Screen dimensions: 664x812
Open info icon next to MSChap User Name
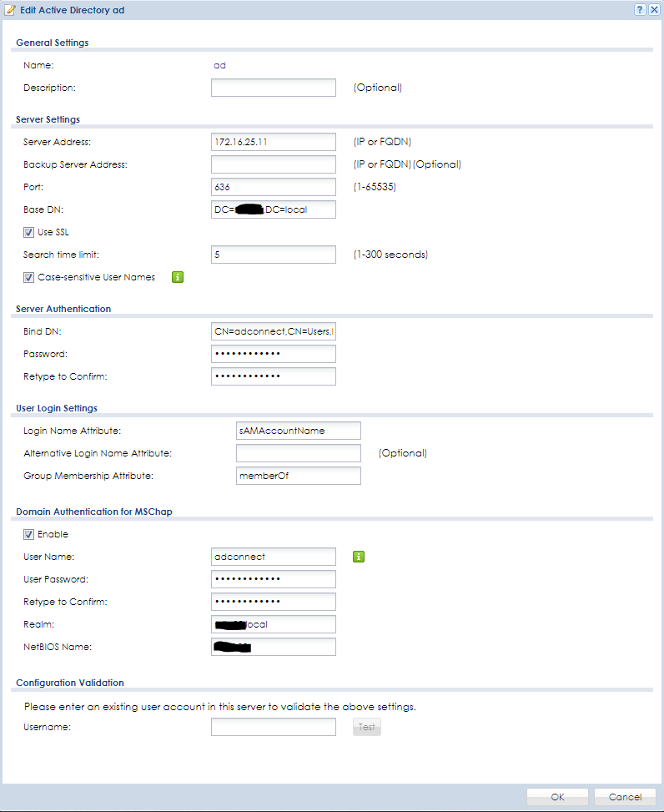[x=359, y=557]
